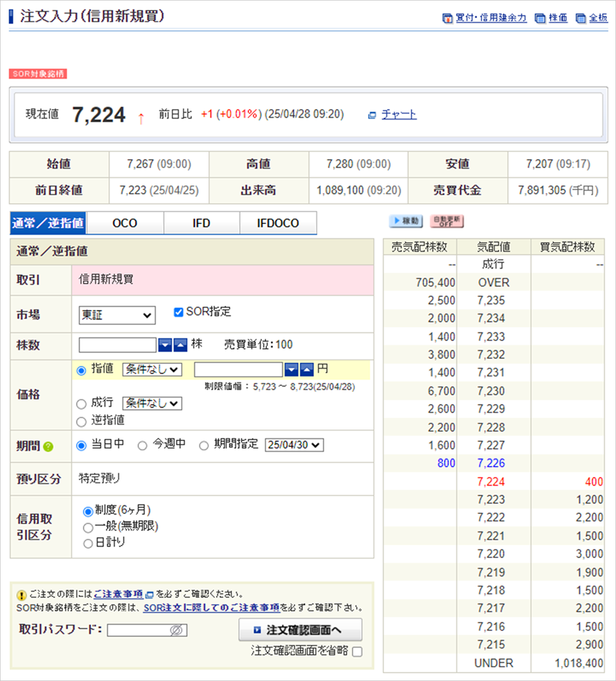Viewport: 616px width, 681px height.
Task: Click bid price 7,215 in the order book
Action: click(x=491, y=645)
